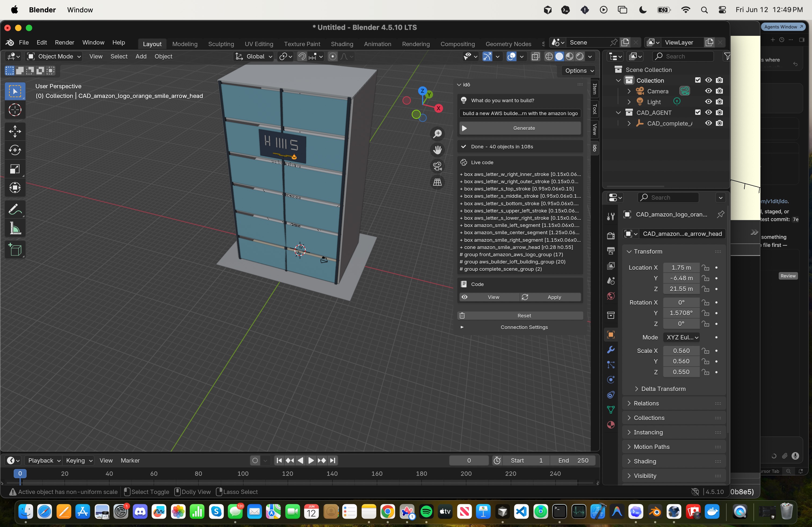Open Output properties printer icon
812x527 pixels.
point(611,251)
